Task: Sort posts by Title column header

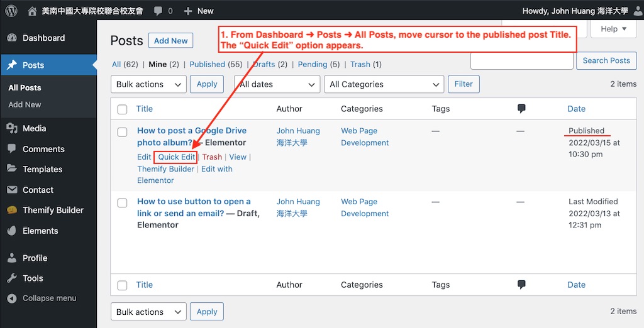Action: 145,109
